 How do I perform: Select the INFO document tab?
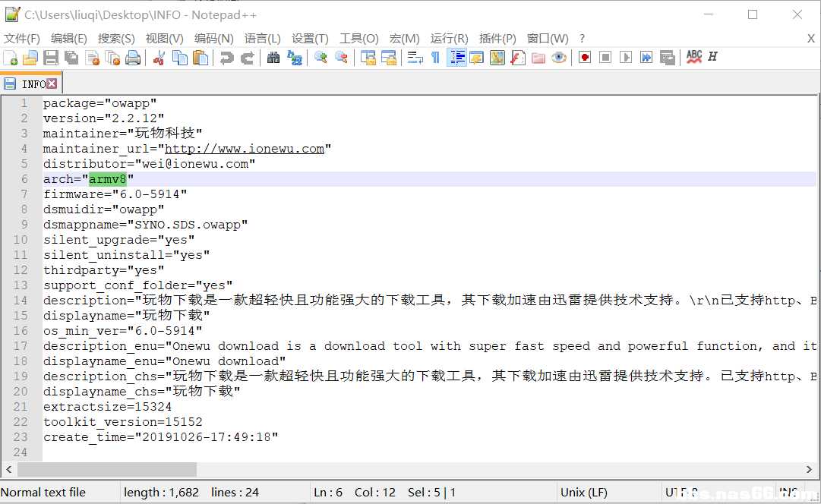[31, 83]
